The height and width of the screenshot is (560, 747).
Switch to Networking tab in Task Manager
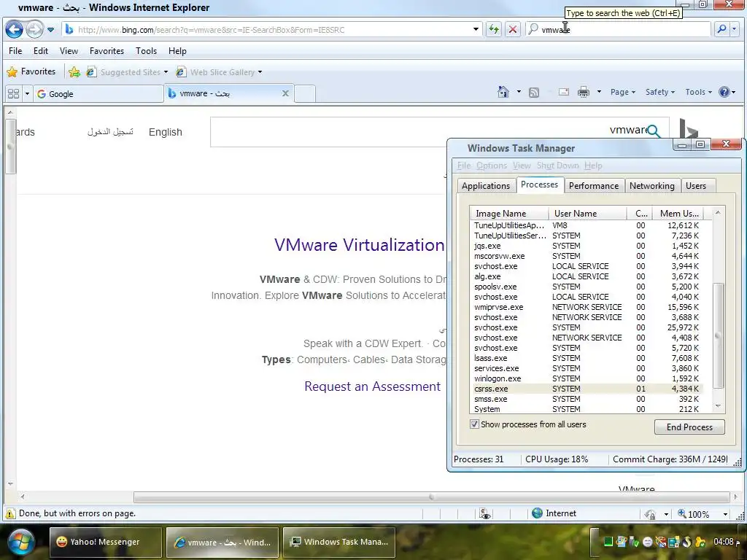tap(651, 186)
